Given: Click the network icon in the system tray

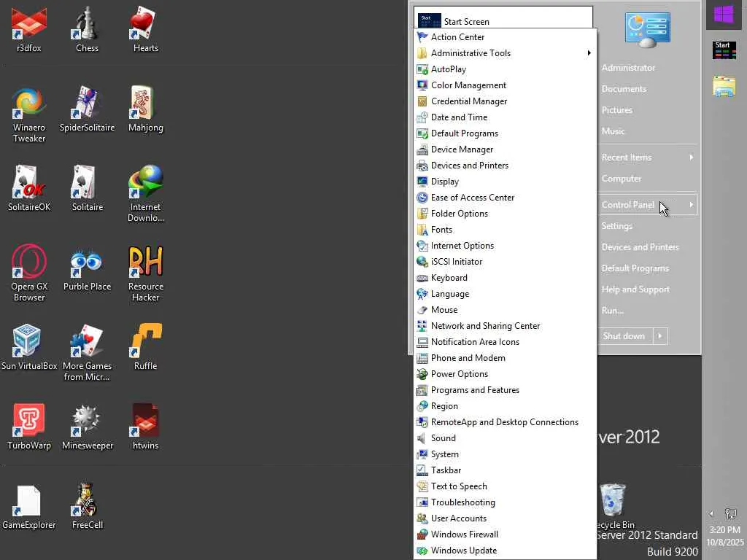Looking at the screenshot, I should click(730, 513).
